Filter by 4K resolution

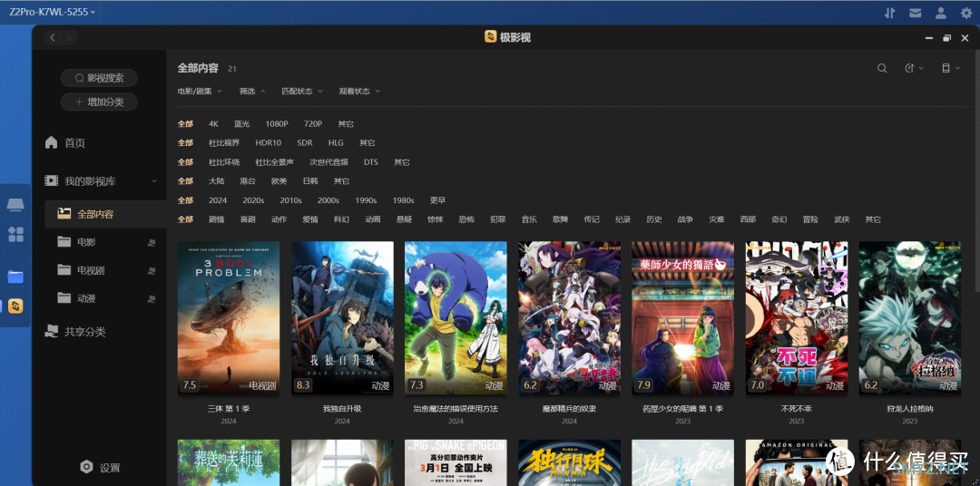pos(214,124)
